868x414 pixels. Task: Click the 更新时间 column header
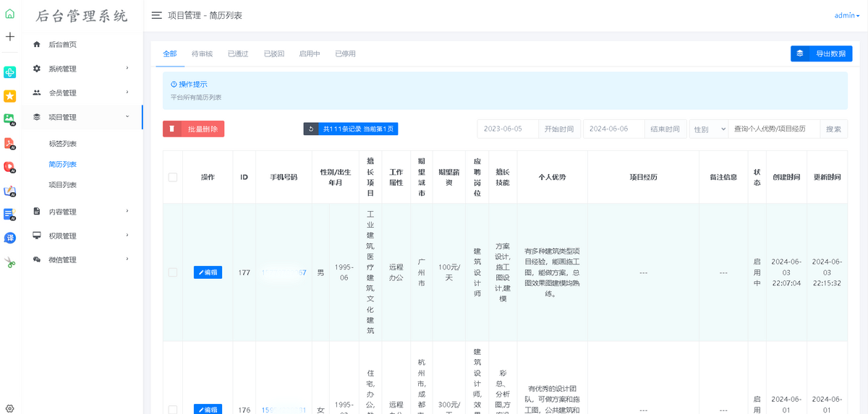pos(827,177)
